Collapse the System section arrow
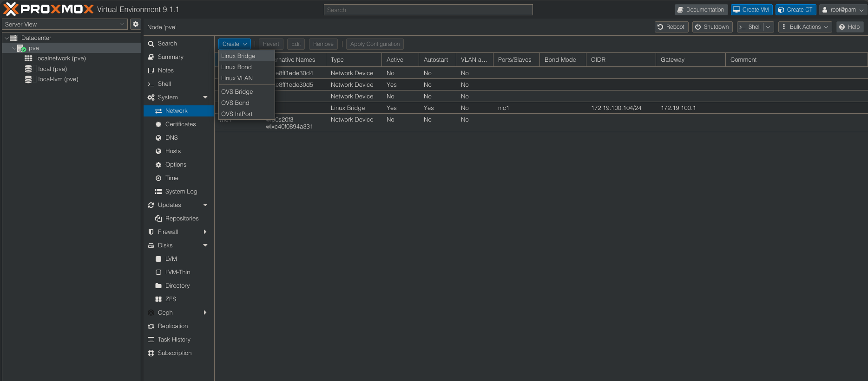 (205, 97)
